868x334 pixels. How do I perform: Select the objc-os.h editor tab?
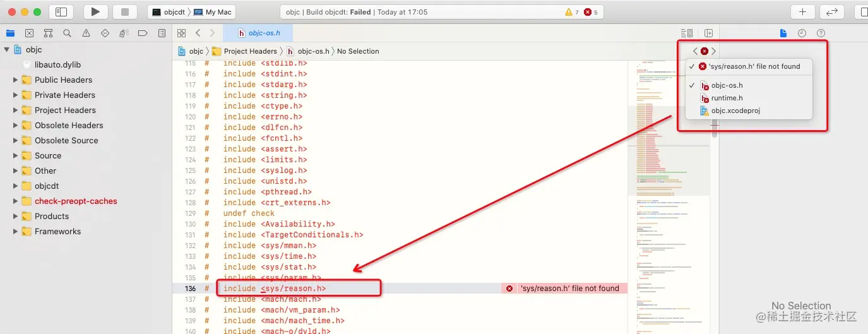point(258,33)
